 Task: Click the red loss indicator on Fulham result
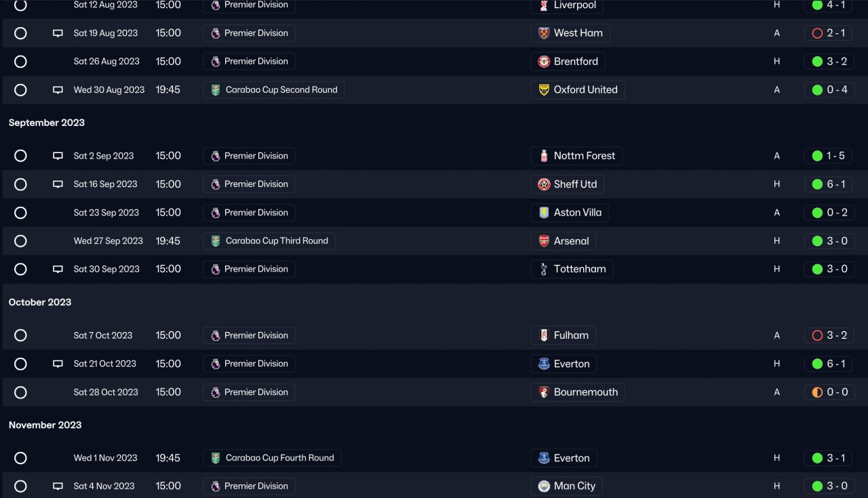(817, 335)
